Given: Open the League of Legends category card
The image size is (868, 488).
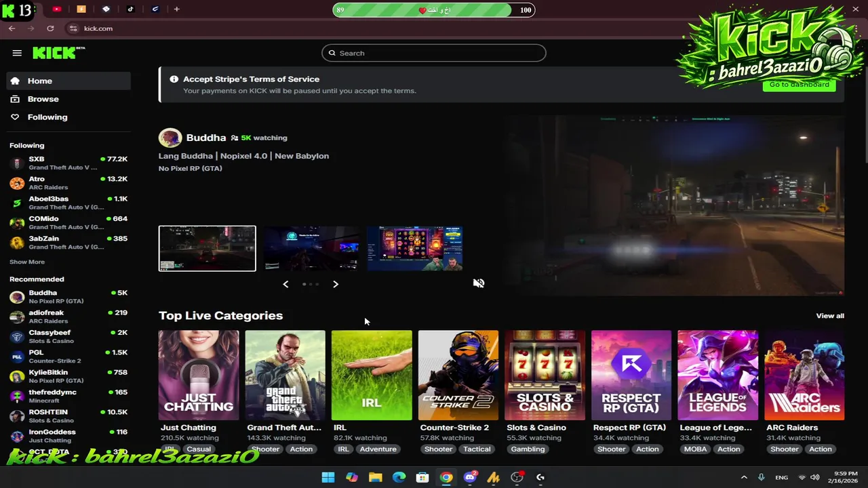Looking at the screenshot, I should tap(717, 375).
